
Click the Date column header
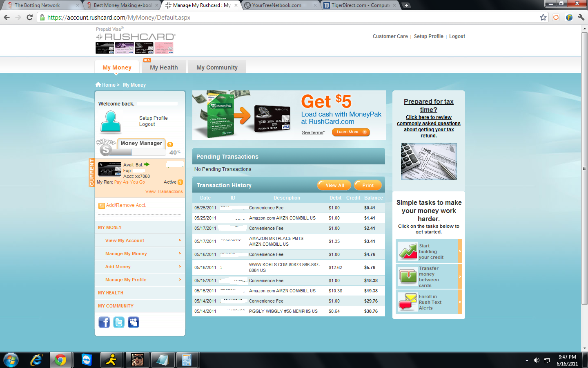click(x=205, y=198)
